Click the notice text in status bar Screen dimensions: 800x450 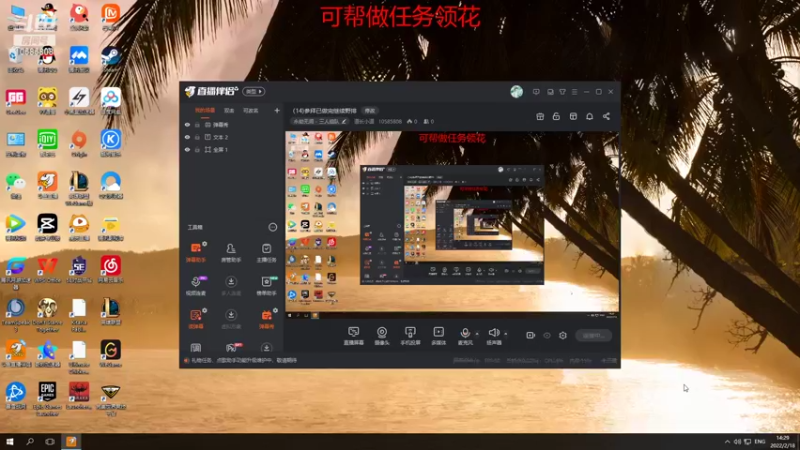pyautogui.click(x=244, y=360)
